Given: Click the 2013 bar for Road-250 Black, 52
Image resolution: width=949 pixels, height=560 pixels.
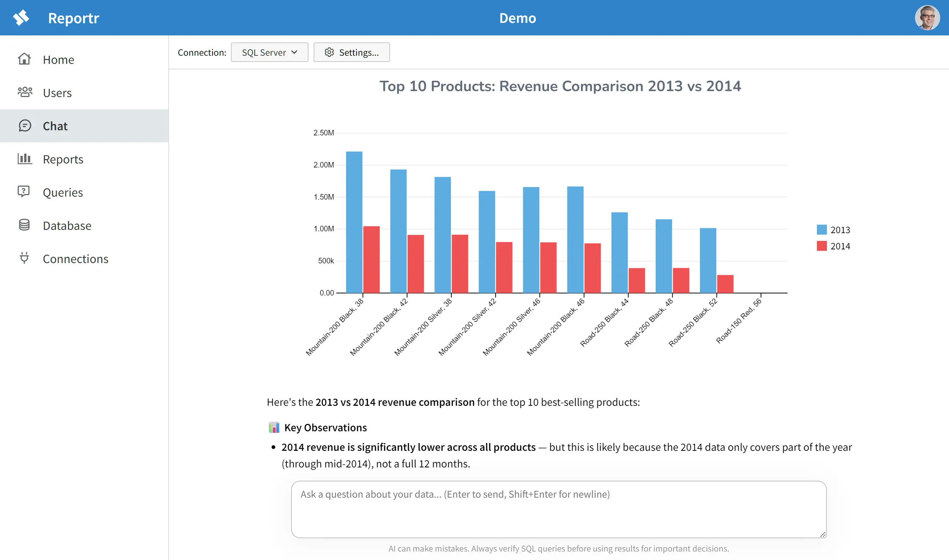Looking at the screenshot, I should pyautogui.click(x=708, y=260).
